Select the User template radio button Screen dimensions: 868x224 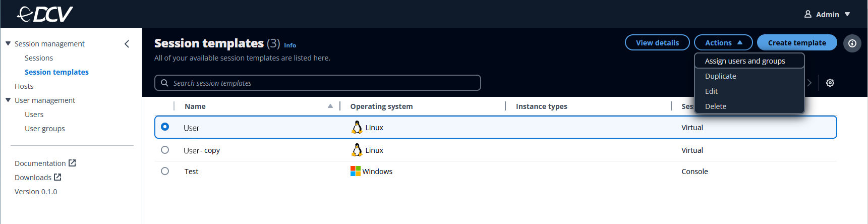click(x=165, y=127)
